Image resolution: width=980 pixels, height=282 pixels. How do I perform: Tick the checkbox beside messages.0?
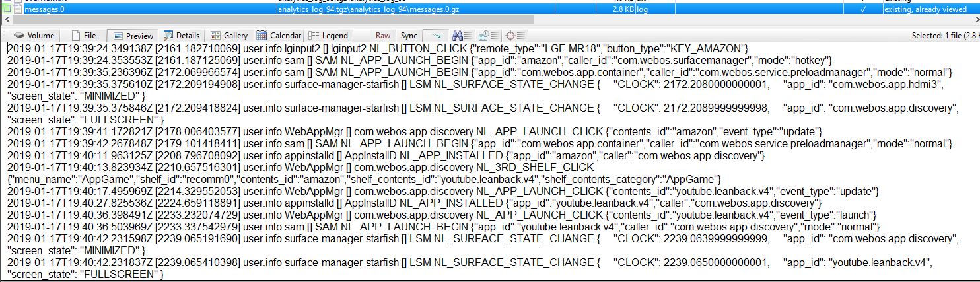click(7, 10)
